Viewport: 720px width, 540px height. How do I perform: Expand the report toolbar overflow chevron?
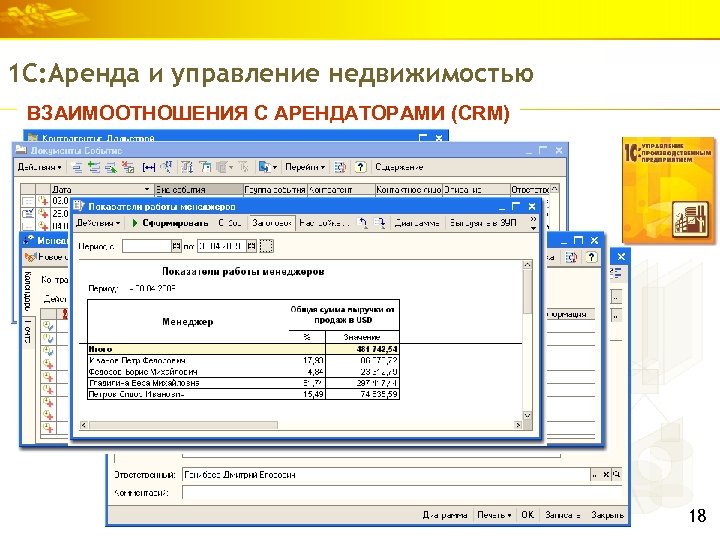(533, 223)
